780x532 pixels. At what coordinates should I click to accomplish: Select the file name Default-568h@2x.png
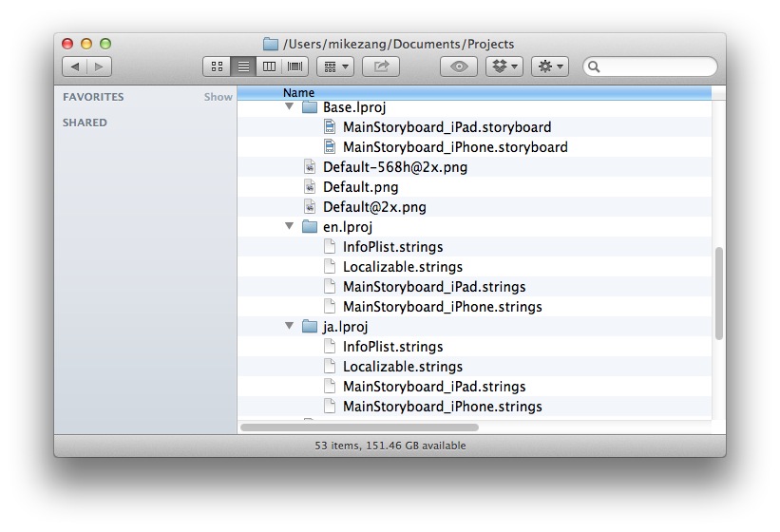pos(395,167)
